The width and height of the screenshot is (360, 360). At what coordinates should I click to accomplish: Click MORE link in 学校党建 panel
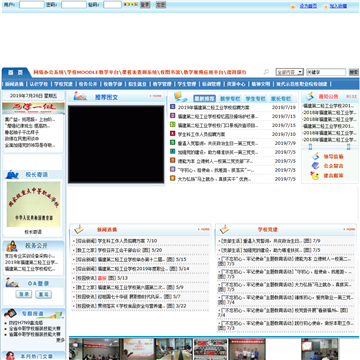[349, 229]
